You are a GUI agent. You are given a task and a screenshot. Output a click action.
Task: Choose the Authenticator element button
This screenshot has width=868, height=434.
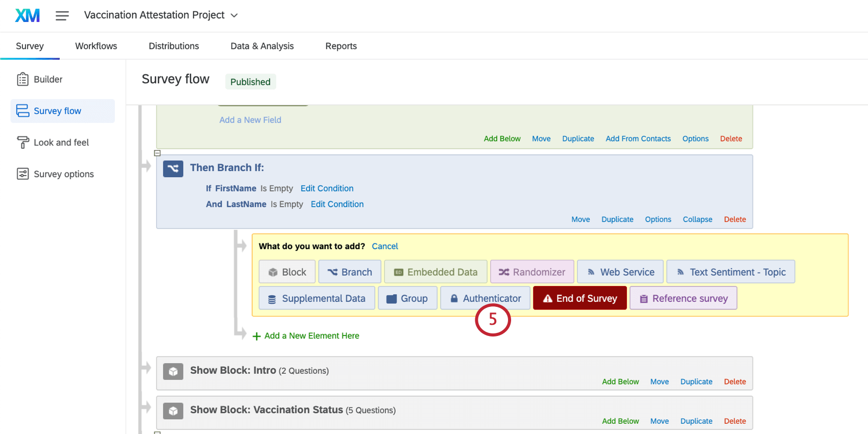[x=485, y=298]
